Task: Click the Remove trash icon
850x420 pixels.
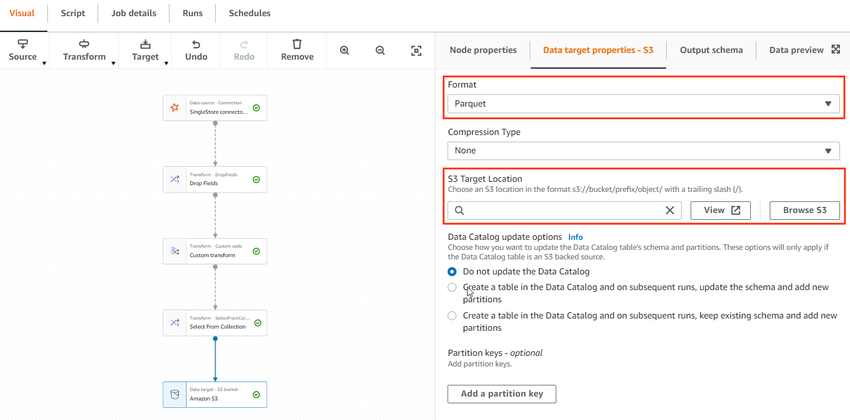Action: click(297, 45)
